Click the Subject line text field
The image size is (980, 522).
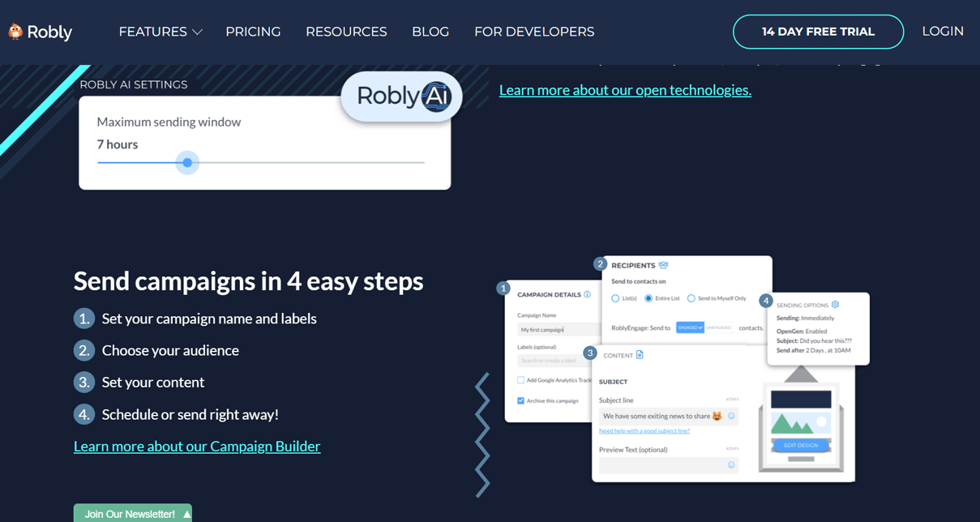point(669,416)
